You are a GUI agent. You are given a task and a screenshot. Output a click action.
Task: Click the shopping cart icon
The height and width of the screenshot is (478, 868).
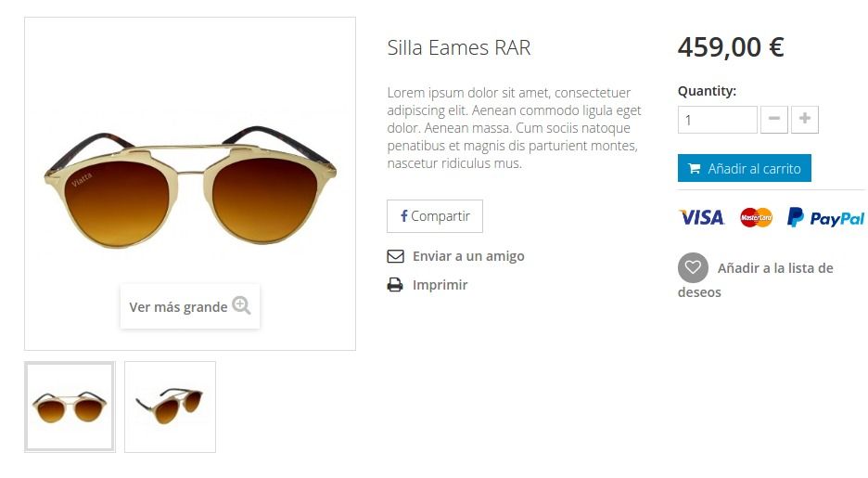(x=695, y=168)
